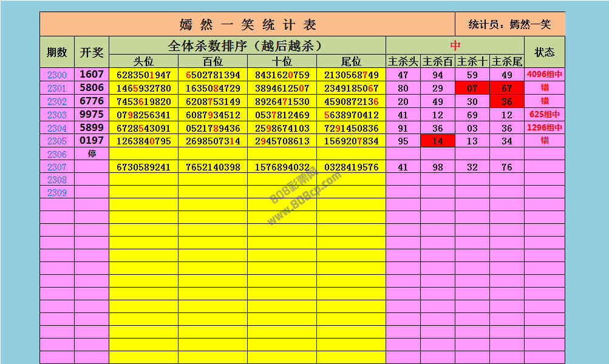
Task: Select the 开奖 header cell
Action: 92,52
